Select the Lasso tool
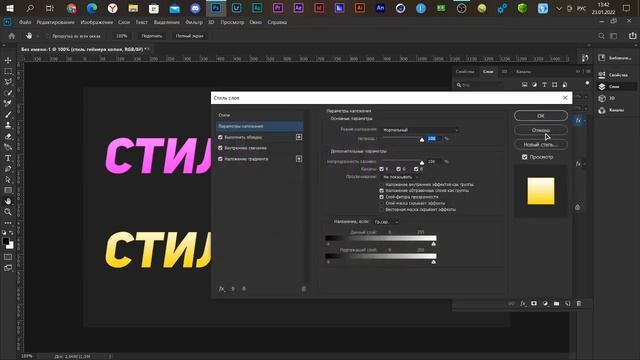 pos(8,82)
